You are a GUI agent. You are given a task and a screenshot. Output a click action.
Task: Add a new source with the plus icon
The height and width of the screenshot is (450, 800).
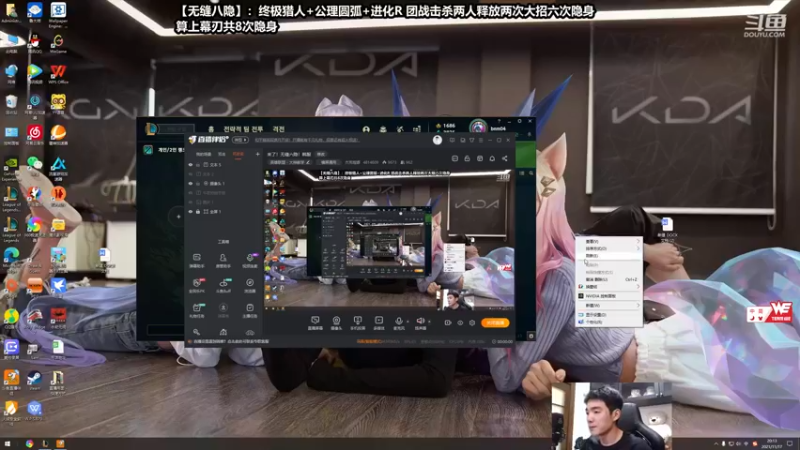coord(257,154)
